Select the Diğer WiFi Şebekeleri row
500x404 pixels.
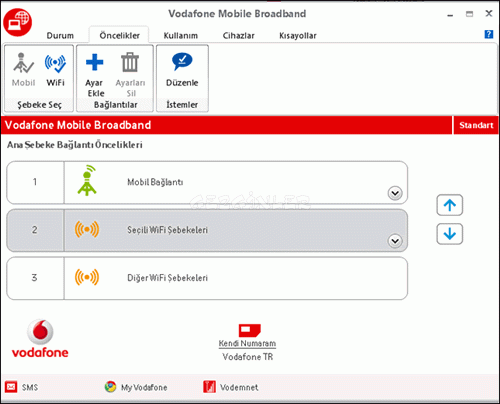coord(207,278)
